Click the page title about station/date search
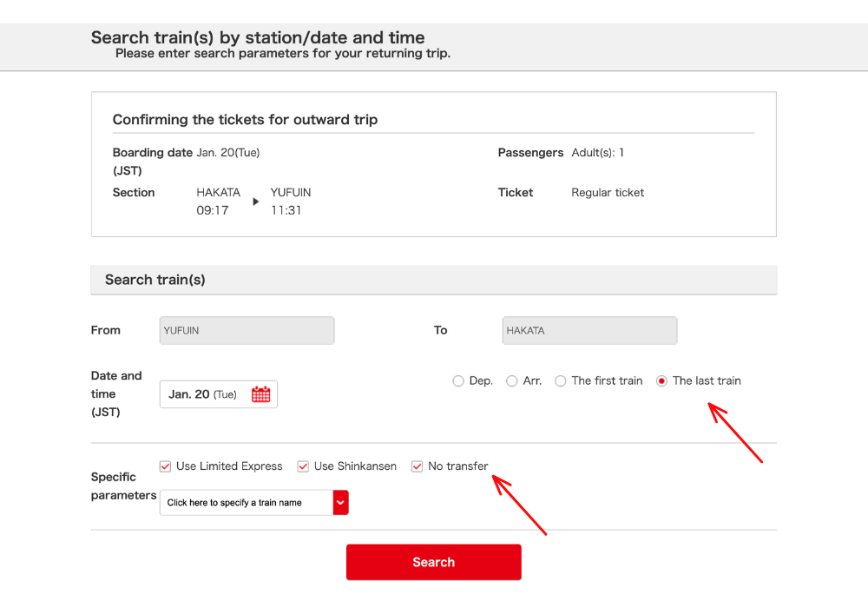 tap(258, 37)
